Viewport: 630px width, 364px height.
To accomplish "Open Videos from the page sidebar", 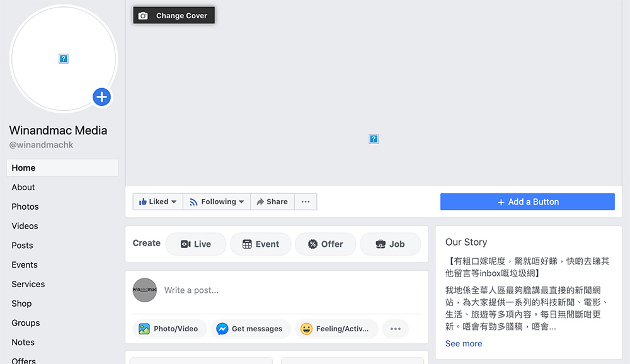I will pyautogui.click(x=25, y=226).
